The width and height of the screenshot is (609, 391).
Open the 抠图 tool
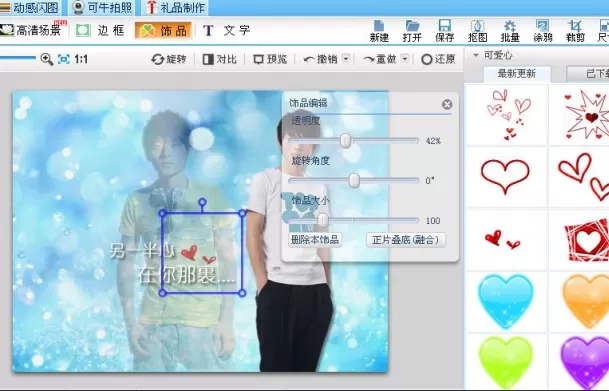(x=477, y=31)
